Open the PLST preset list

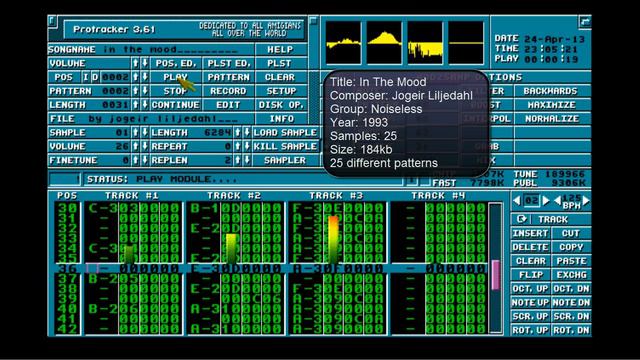280,63
